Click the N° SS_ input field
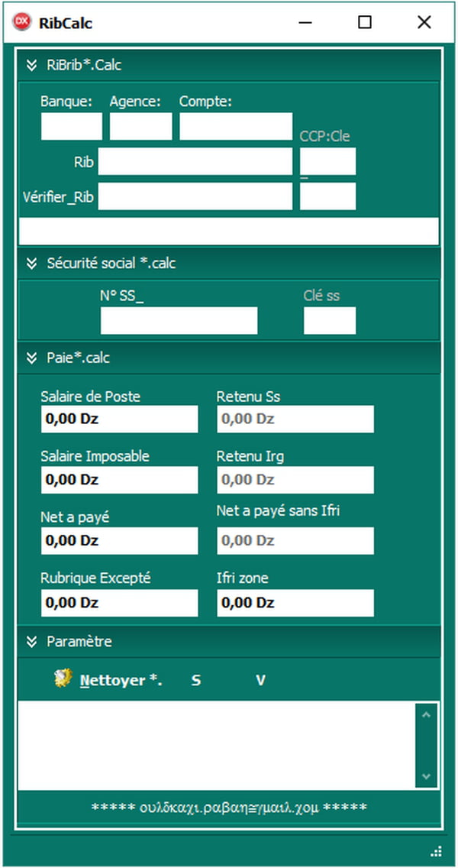Image resolution: width=458 pixels, height=868 pixels. coord(179,321)
